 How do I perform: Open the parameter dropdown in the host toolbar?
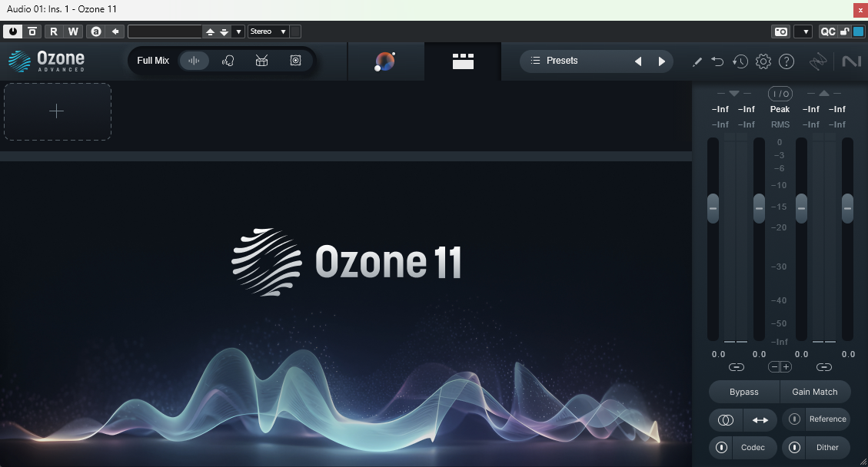pyautogui.click(x=238, y=31)
